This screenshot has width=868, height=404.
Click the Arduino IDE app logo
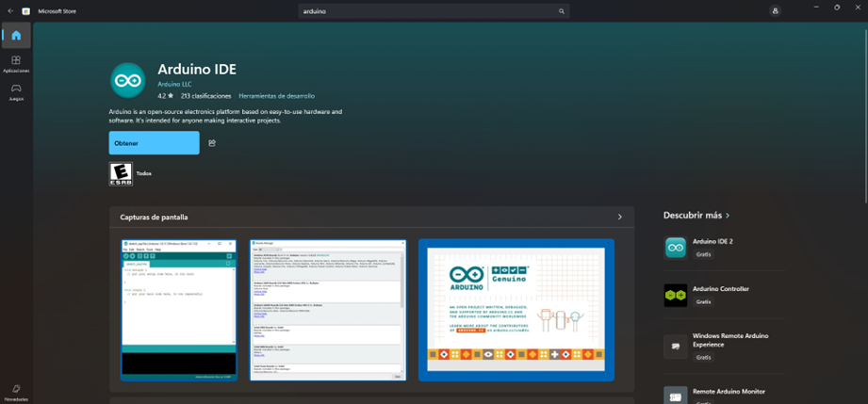click(x=127, y=81)
